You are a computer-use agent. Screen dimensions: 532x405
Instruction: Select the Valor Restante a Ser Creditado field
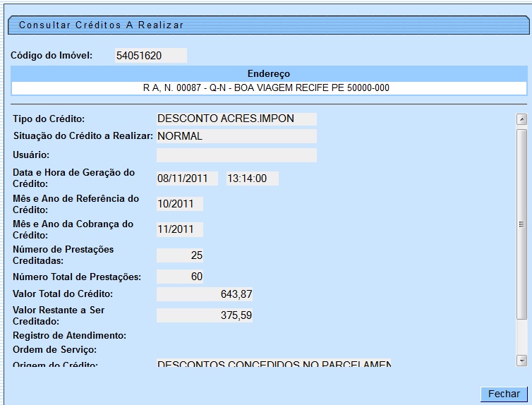click(205, 315)
